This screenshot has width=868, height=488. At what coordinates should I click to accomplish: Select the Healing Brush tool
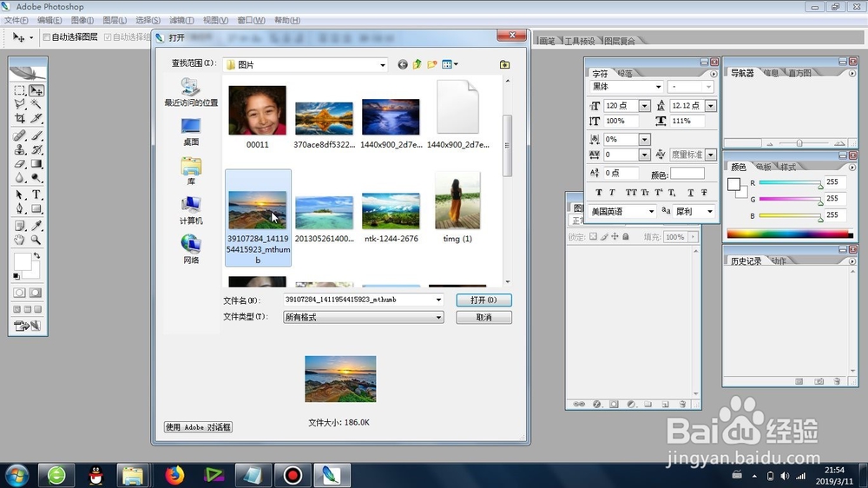tap(20, 135)
